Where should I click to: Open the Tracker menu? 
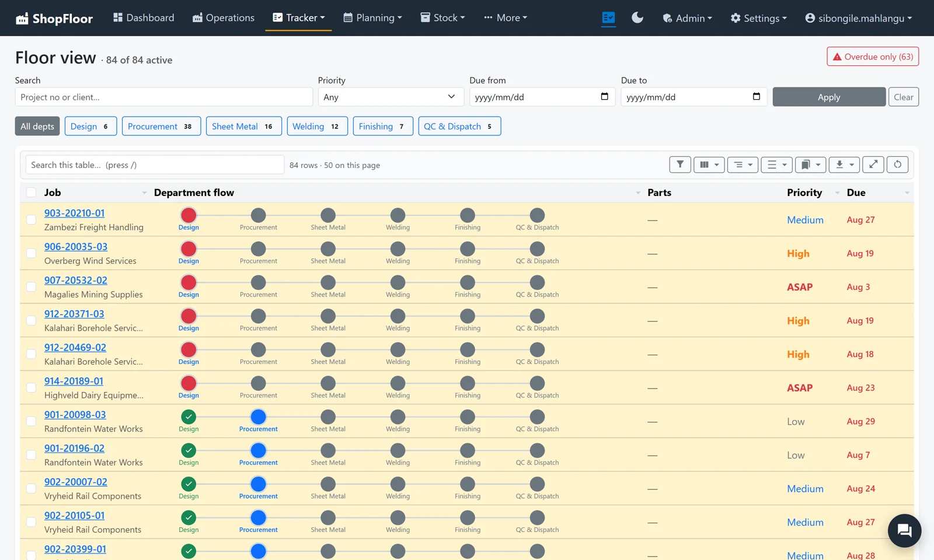298,17
